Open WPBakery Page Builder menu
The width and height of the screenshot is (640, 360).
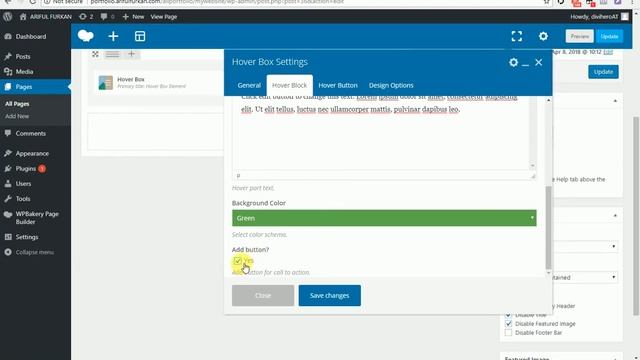tap(37, 218)
